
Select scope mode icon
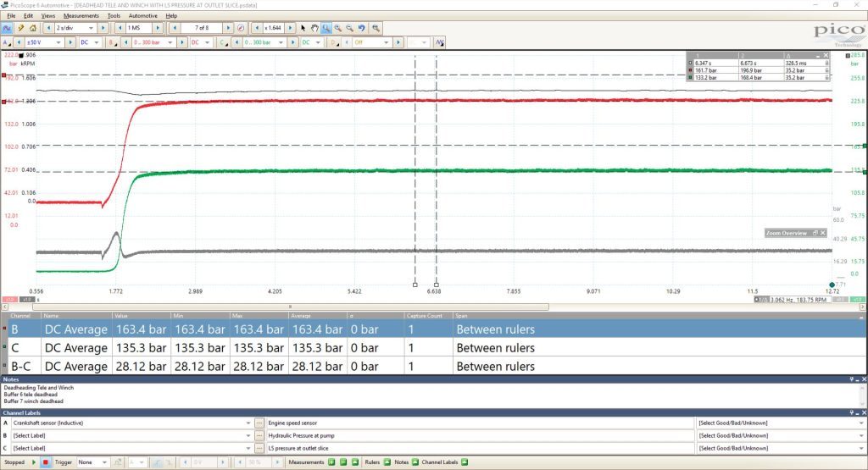pos(7,28)
